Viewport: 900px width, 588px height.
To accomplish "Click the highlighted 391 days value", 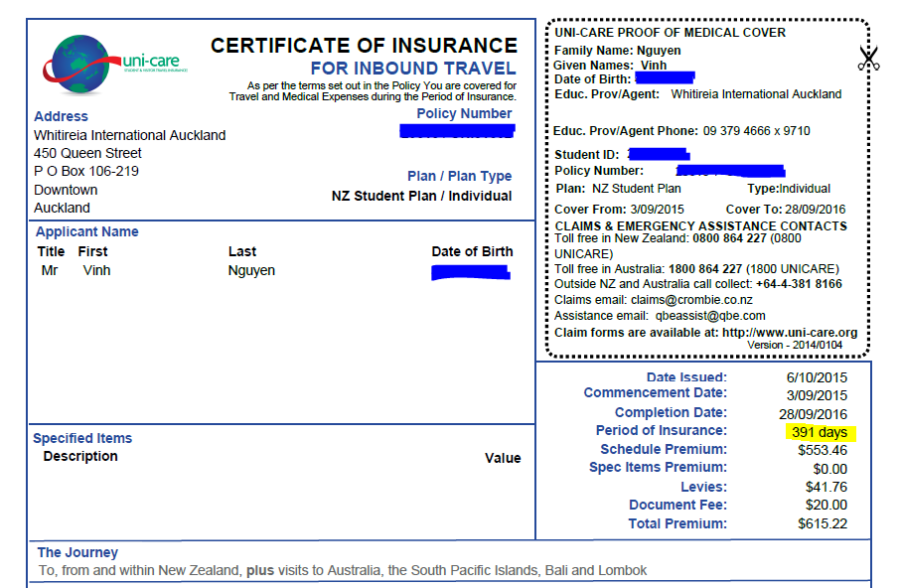I will [819, 432].
